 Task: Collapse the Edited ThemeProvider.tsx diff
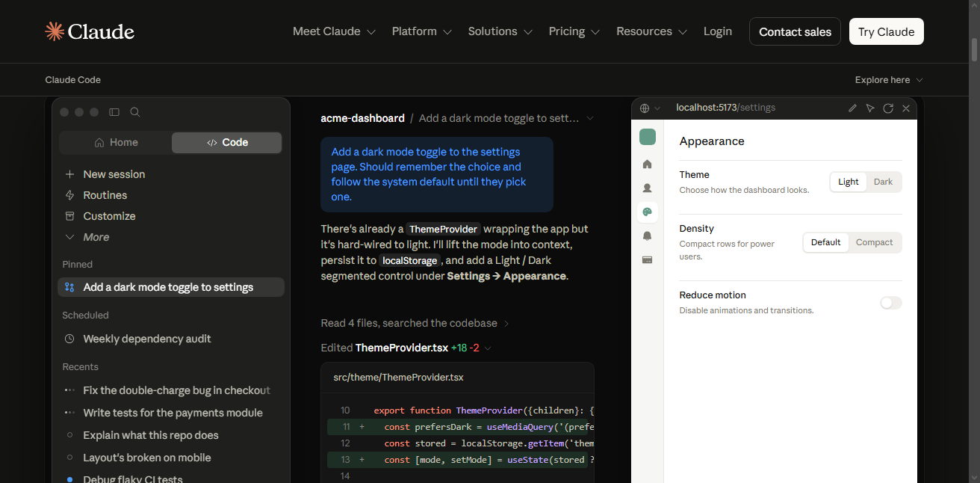(406, 348)
